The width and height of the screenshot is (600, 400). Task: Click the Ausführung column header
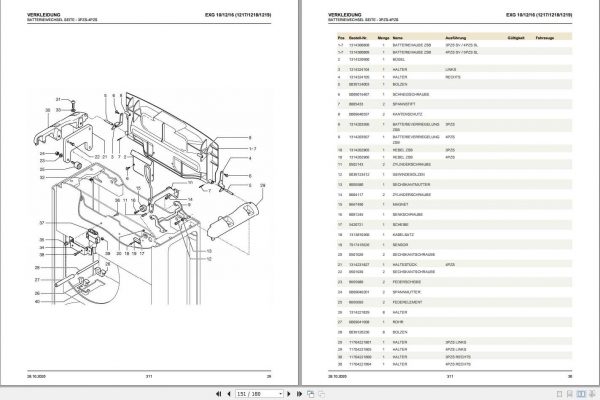455,38
